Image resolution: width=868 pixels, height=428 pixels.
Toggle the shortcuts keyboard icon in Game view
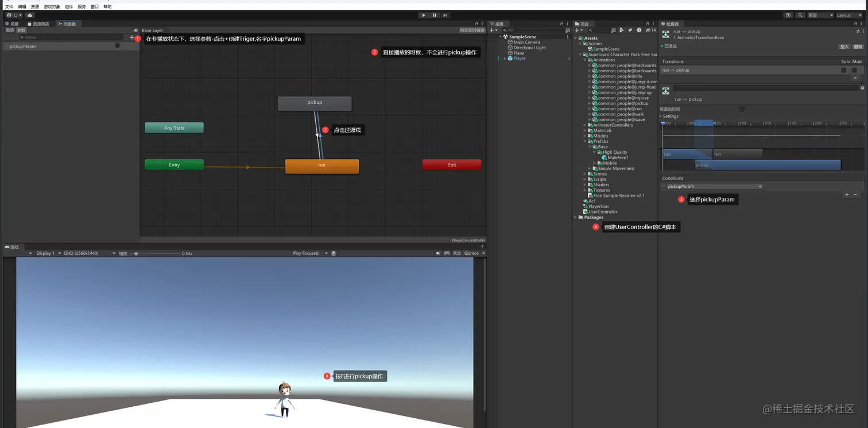point(447,253)
